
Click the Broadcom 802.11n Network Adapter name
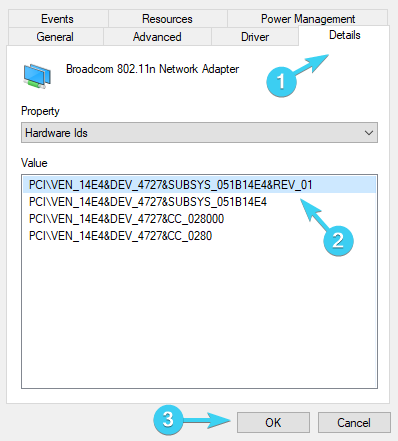[152, 69]
